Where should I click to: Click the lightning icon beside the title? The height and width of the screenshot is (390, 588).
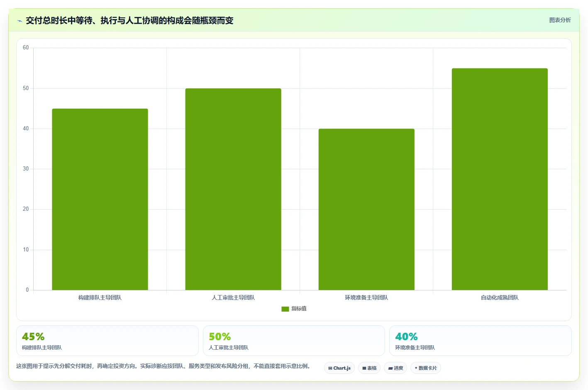coord(20,21)
